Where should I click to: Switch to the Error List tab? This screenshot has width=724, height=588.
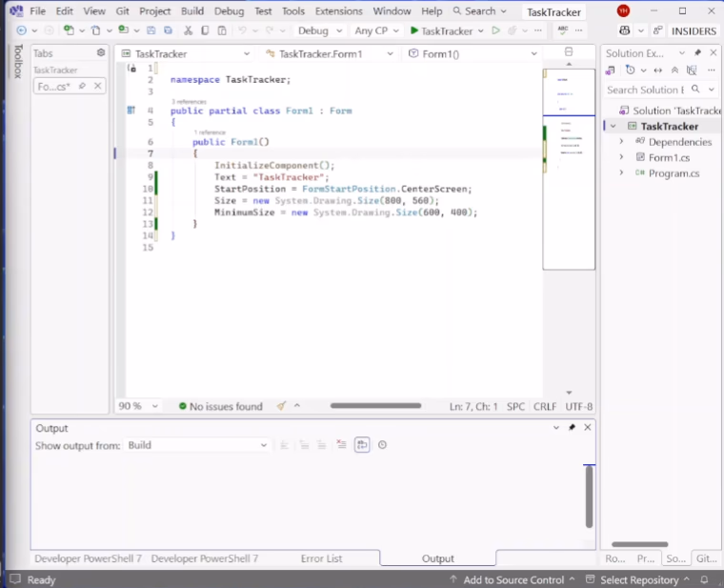321,558
